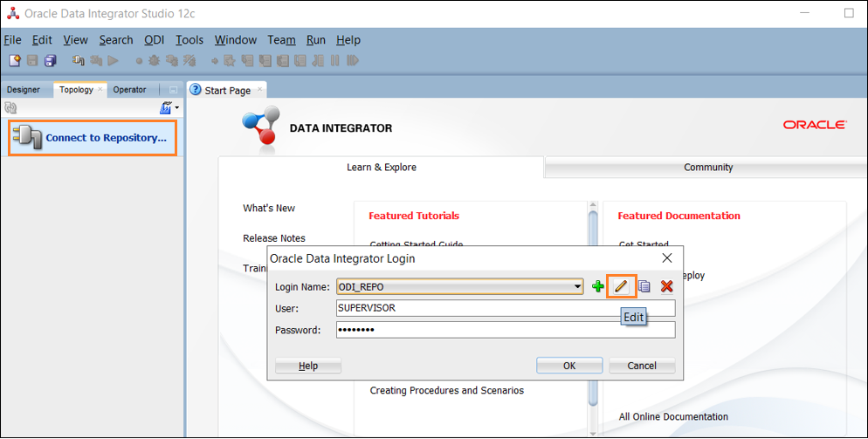
Task: Minimize the Topology navigator panel
Action: point(173,90)
